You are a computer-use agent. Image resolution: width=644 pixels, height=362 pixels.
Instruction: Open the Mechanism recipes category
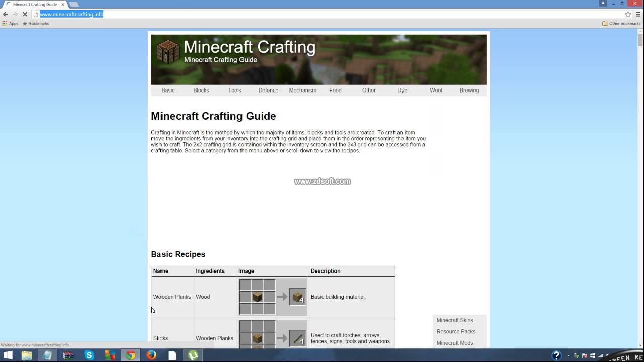[x=302, y=90]
